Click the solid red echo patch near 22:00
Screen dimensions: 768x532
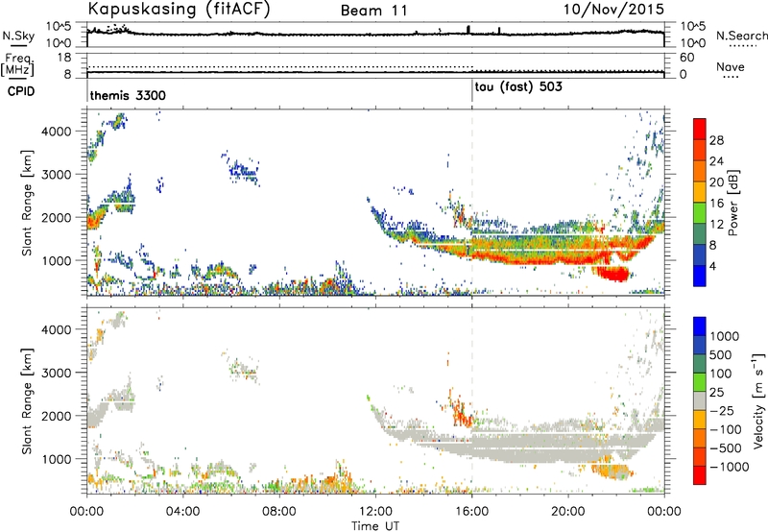tap(613, 274)
